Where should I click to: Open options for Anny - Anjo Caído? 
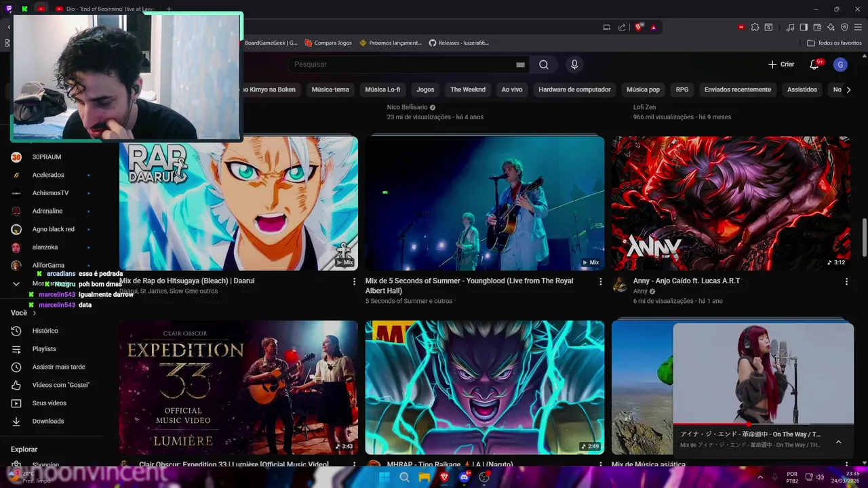pos(846,281)
